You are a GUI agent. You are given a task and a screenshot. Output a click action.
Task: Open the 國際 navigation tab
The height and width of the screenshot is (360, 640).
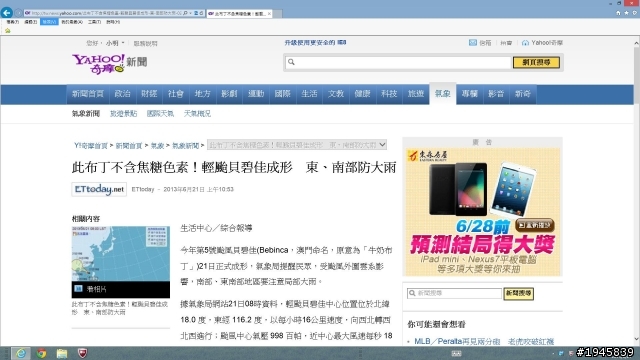282,94
